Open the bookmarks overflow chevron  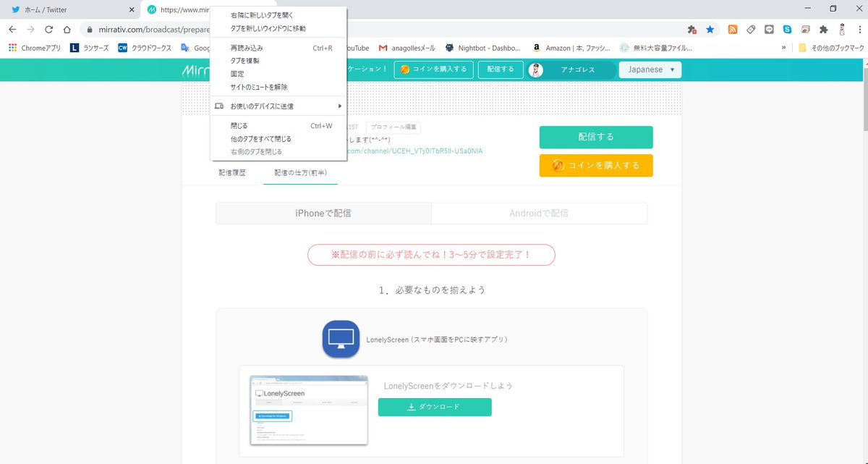[783, 48]
